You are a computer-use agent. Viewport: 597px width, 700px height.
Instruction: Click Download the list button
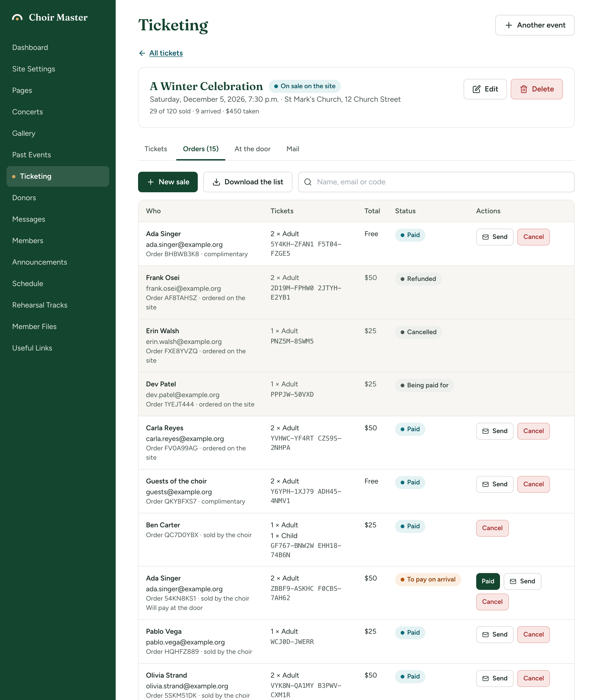click(x=247, y=182)
